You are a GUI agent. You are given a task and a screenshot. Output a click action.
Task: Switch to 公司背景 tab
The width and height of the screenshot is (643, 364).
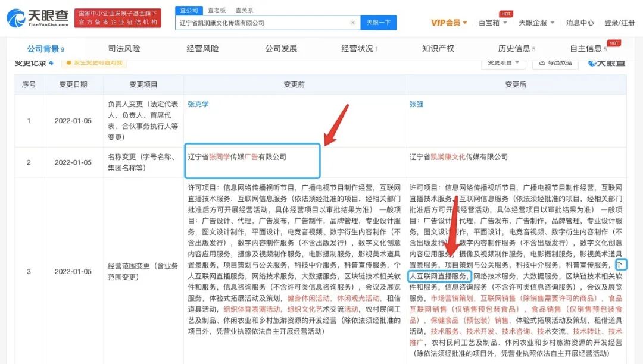click(45, 49)
